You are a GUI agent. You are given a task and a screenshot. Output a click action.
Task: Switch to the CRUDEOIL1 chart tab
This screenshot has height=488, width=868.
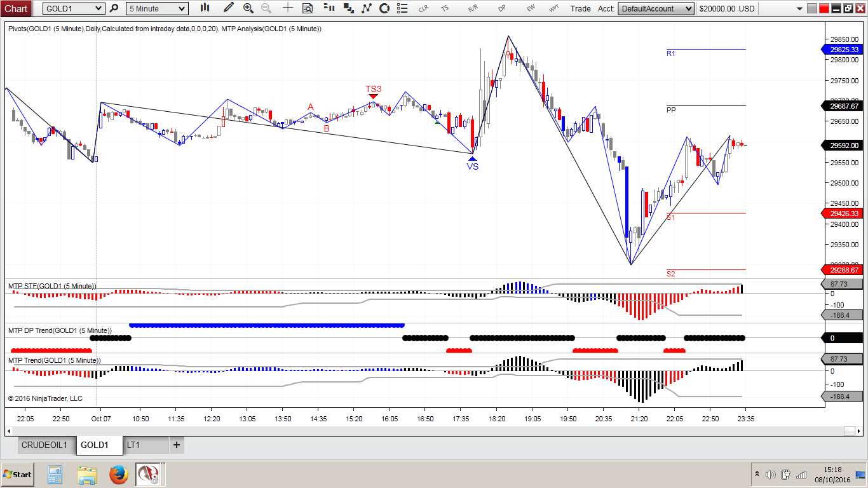[x=45, y=445]
